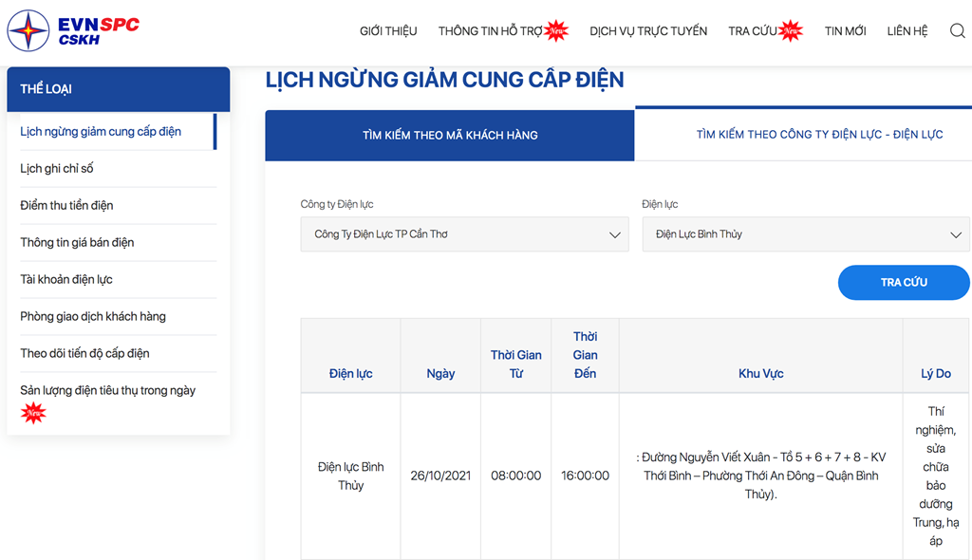Screen dimensions: 972x560
Task: Click the New badge under Sản lượng điện
Action: pos(33,413)
